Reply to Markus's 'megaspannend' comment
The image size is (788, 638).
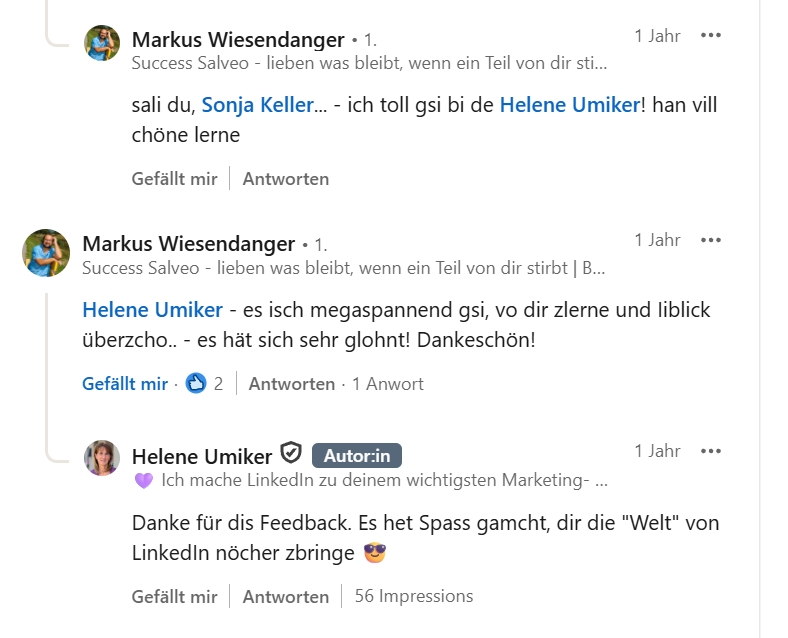[x=291, y=384]
